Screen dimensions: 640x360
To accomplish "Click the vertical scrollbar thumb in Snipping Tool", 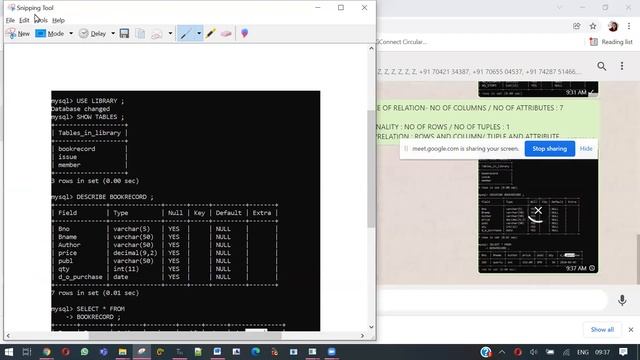I will (x=371, y=169).
